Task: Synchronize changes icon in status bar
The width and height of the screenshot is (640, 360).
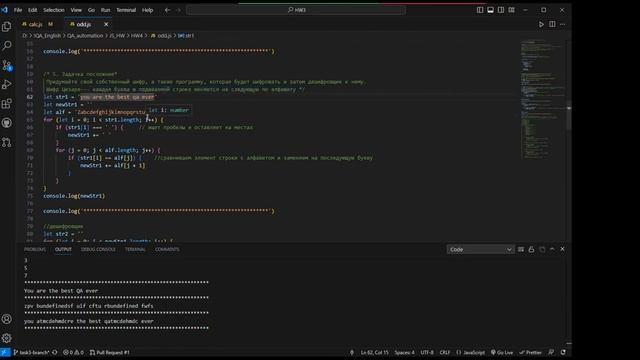Action: point(55,352)
